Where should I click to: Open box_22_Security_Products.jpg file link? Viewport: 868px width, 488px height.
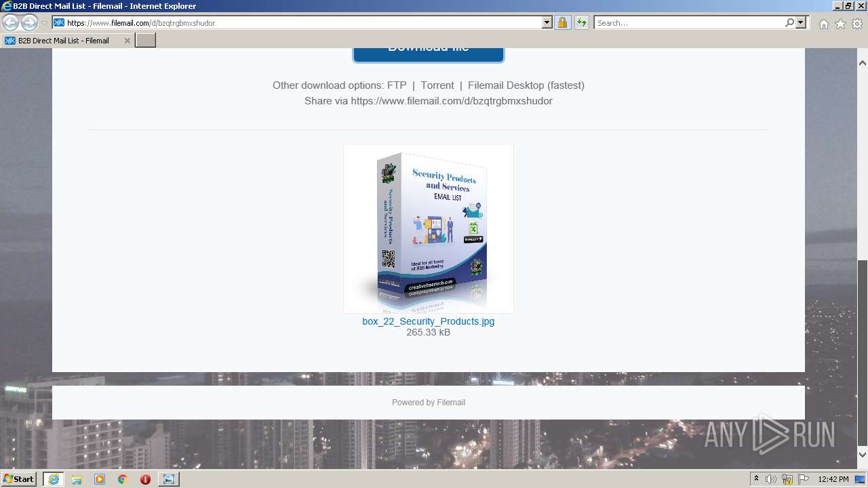429,321
